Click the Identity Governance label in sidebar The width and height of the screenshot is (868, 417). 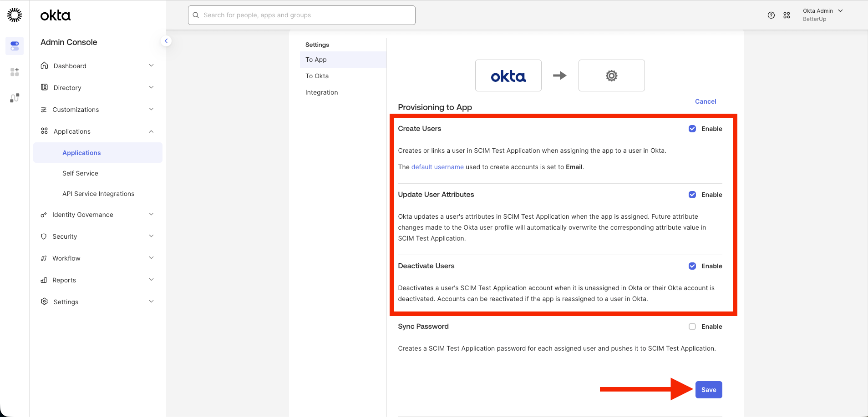[83, 215]
